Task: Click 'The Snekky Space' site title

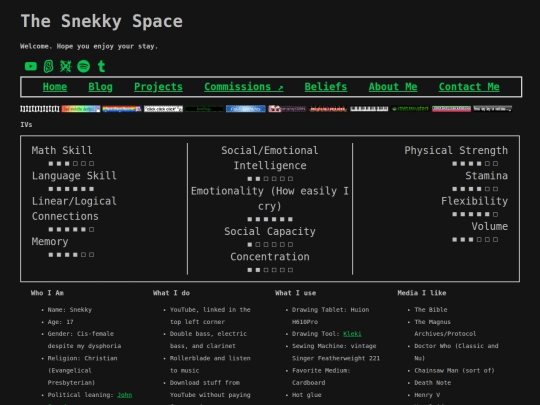Action: pos(102,21)
